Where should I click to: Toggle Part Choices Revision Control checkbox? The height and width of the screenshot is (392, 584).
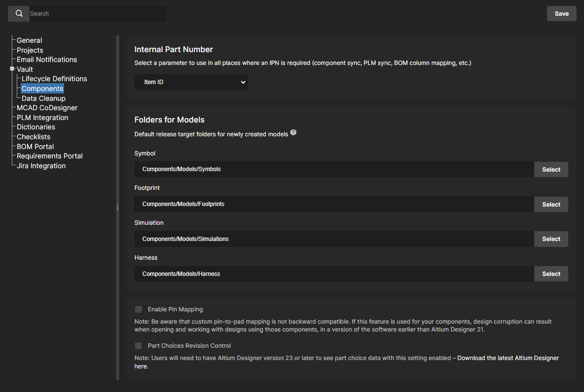[x=138, y=346]
